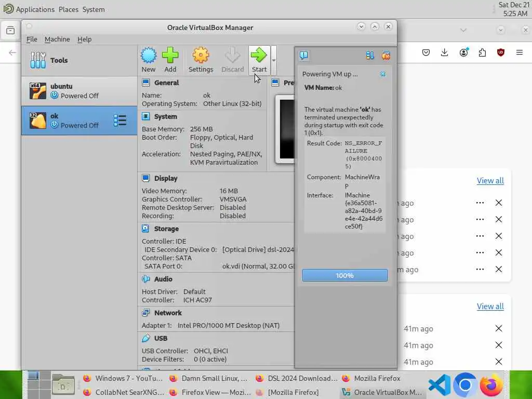532x399 pixels.
Task: Click the USB section icon
Action: coord(146,338)
